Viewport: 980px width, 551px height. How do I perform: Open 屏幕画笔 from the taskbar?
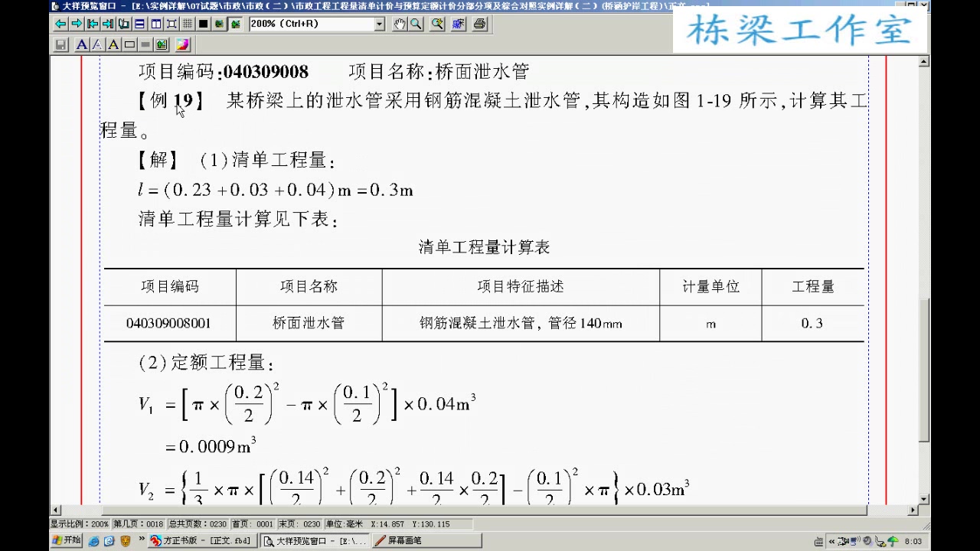coord(427,540)
